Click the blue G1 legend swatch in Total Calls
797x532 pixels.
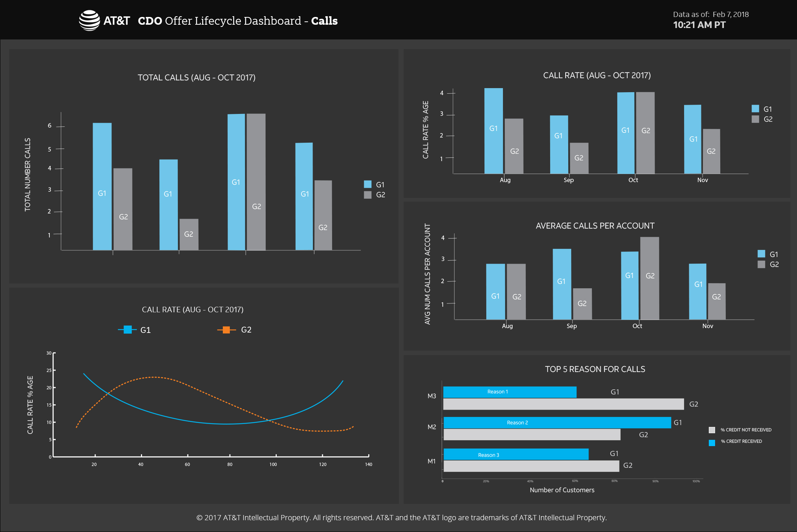click(x=368, y=184)
